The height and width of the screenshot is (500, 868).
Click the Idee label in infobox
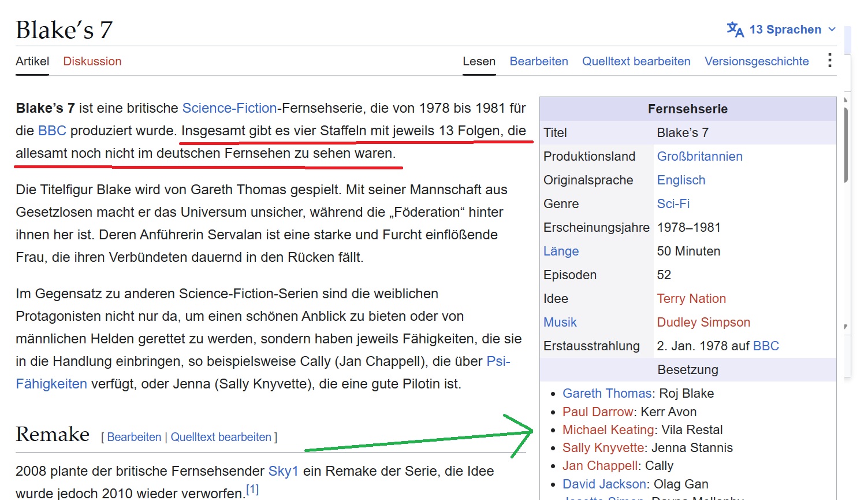coord(556,298)
